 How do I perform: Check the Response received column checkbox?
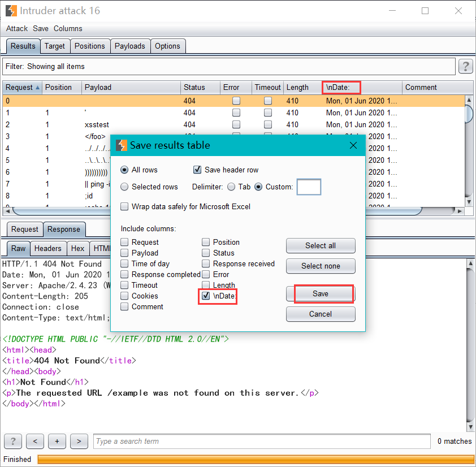click(206, 263)
